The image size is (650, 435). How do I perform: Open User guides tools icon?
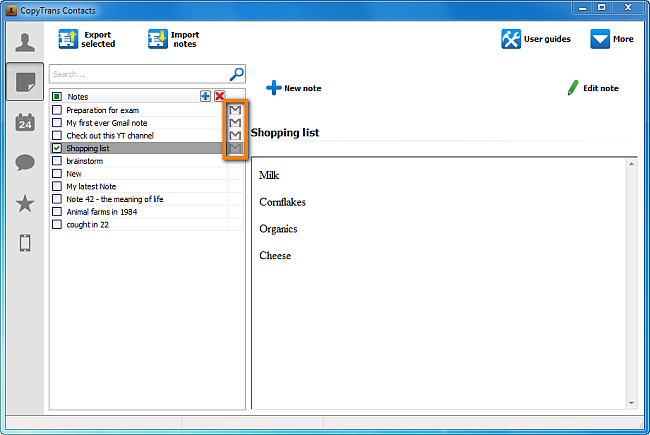511,39
